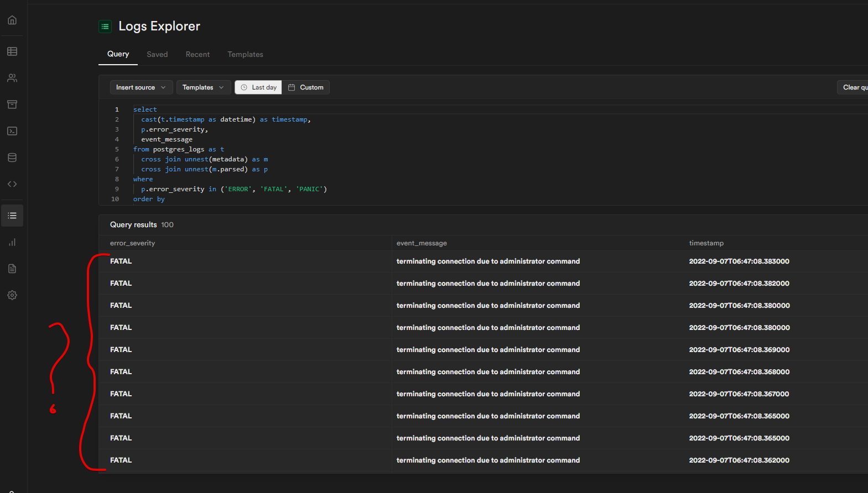The width and height of the screenshot is (868, 493).
Task: Open the Authentication users icon
Action: (12, 78)
